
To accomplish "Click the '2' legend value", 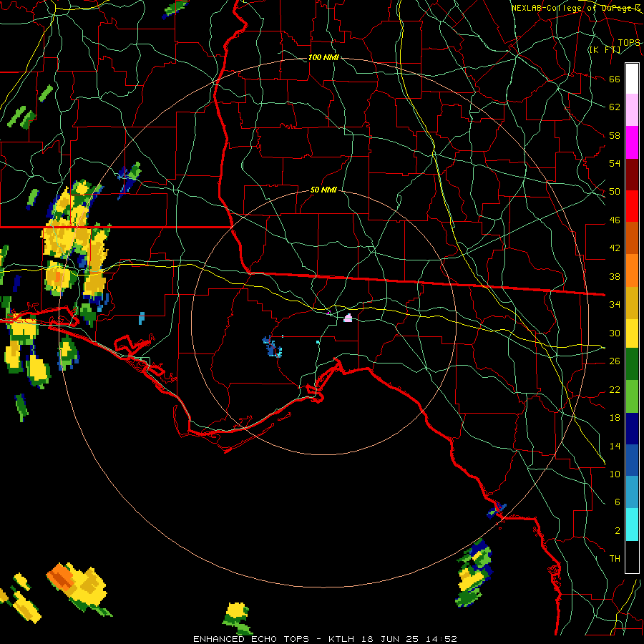I will (618, 531).
